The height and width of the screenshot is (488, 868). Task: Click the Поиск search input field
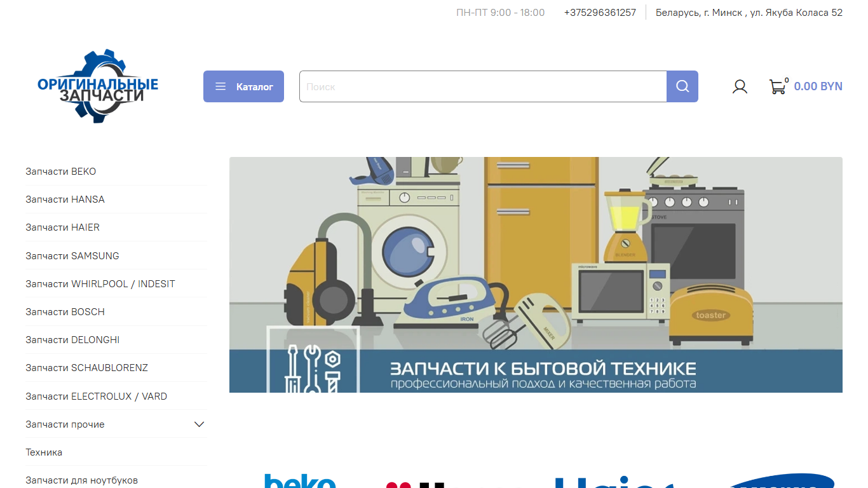point(483,86)
